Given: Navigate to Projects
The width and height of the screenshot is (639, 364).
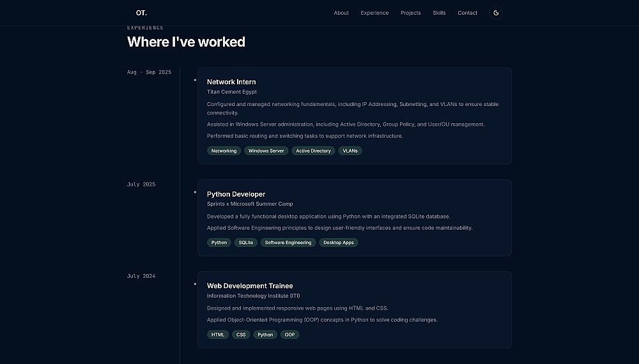Looking at the screenshot, I should pos(411,13).
